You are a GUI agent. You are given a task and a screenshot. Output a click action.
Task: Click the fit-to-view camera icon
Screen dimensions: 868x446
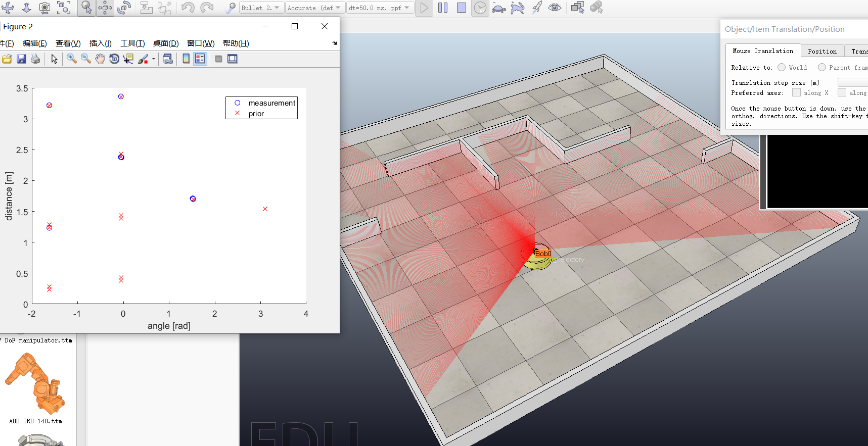pyautogui.click(x=63, y=8)
